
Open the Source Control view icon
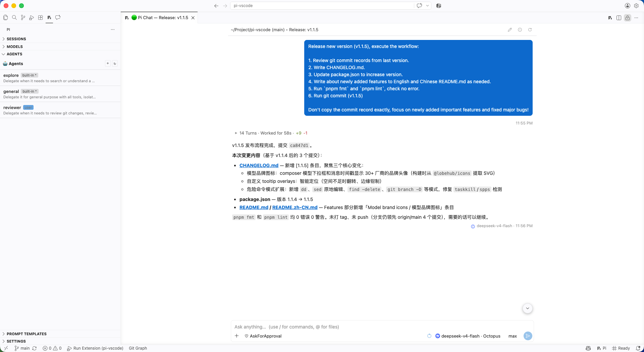[x=23, y=17]
